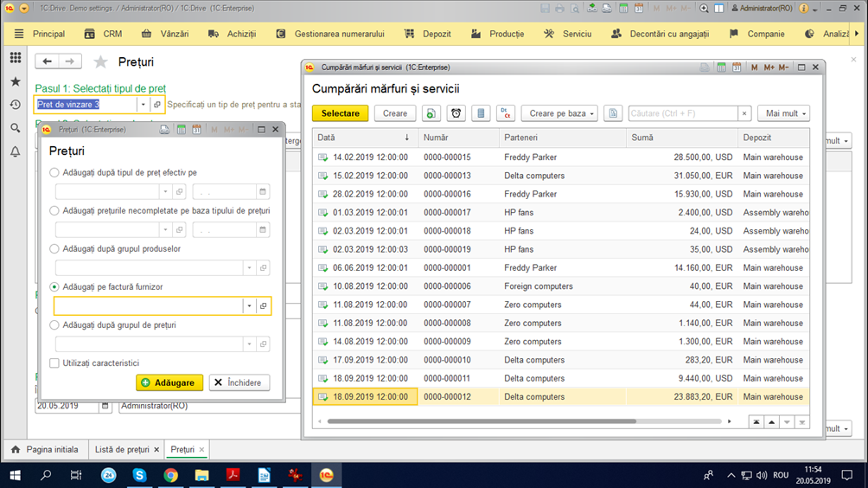Select 'Adăugați după grupul produselor' radio option
Viewport: 868px width, 488px height.
click(x=54, y=249)
